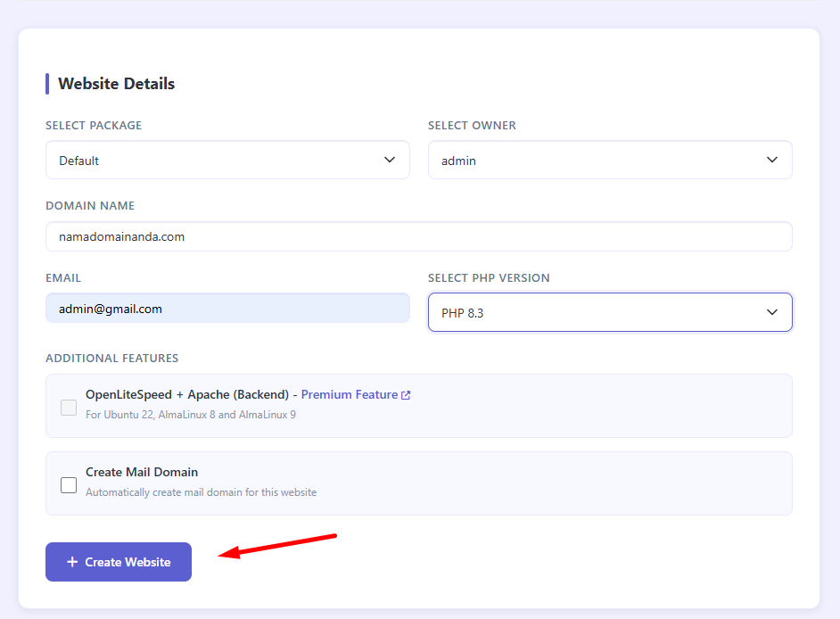Click the chevron arrow in Select Owner field
This screenshot has width=840, height=619.
click(772, 160)
